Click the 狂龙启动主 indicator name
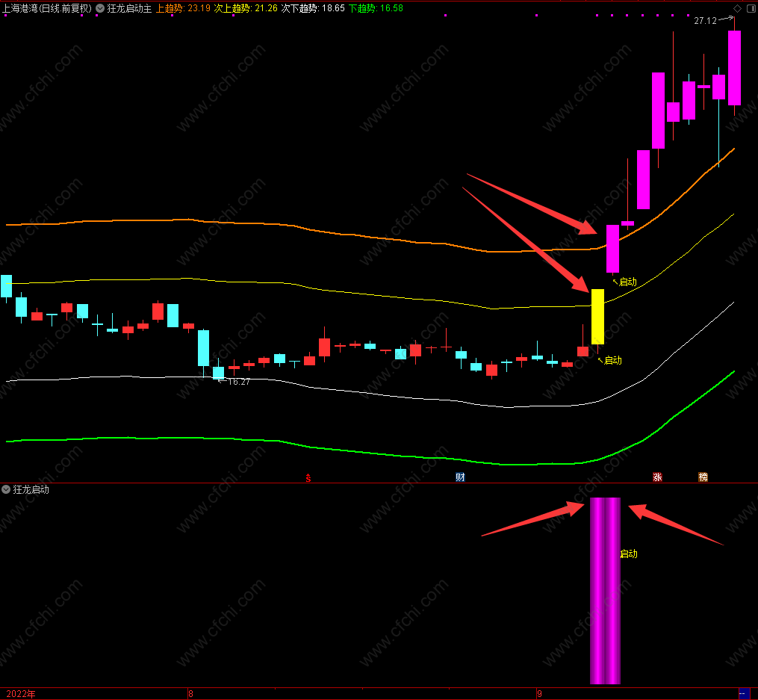This screenshot has width=758, height=700. point(129,8)
